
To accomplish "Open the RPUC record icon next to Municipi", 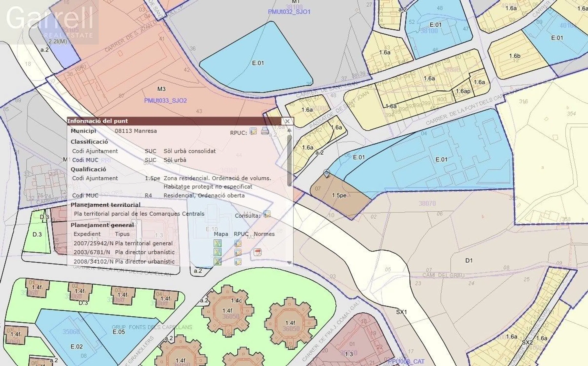I will pos(253,131).
